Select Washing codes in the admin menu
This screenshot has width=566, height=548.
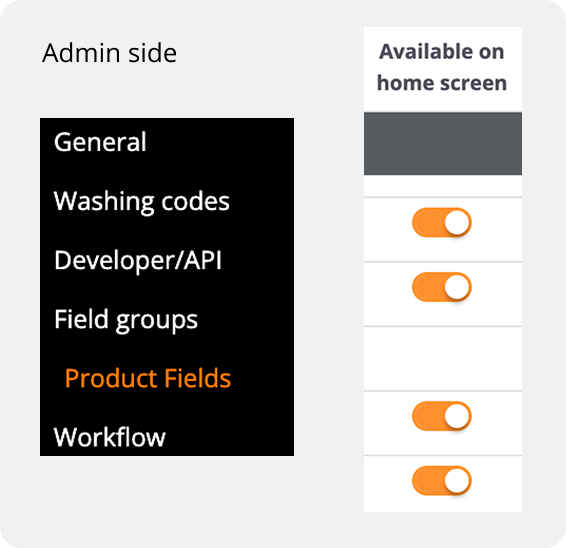142,201
